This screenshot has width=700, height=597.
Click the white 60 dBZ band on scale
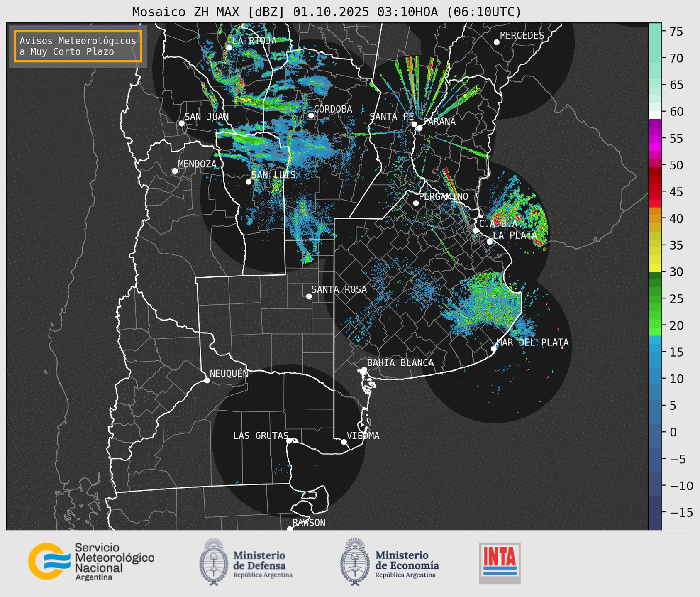(655, 115)
